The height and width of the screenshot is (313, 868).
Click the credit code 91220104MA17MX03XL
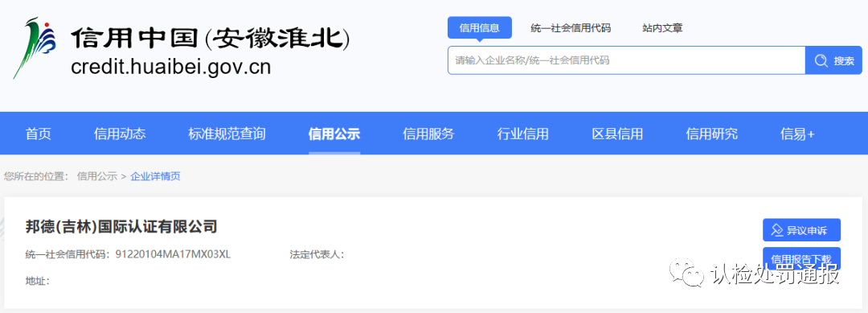coord(173,255)
